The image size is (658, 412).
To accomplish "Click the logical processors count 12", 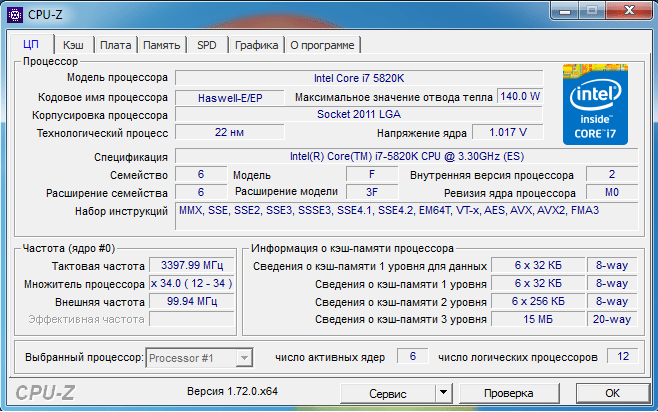I will pyautogui.click(x=623, y=356).
